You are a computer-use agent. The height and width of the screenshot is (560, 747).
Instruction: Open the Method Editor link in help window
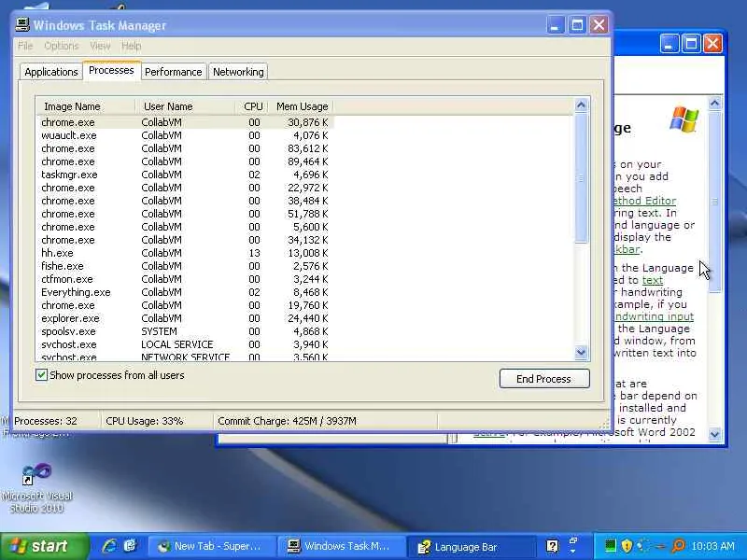click(644, 201)
